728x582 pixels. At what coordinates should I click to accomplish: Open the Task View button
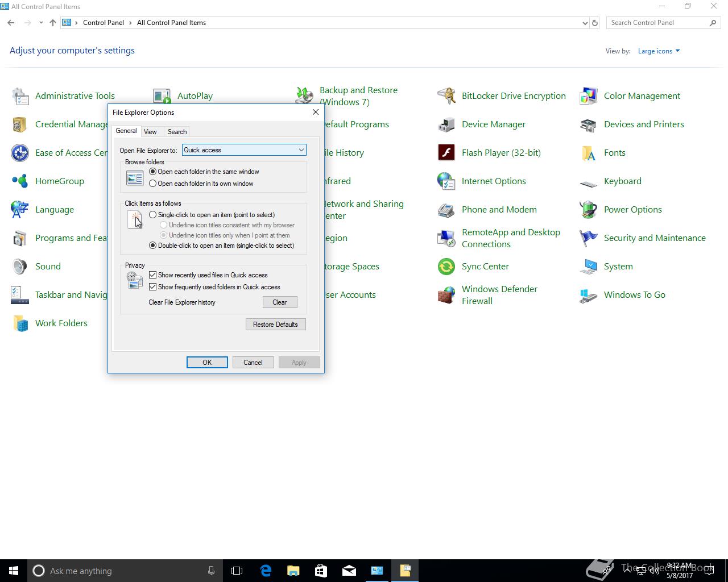[x=237, y=571]
